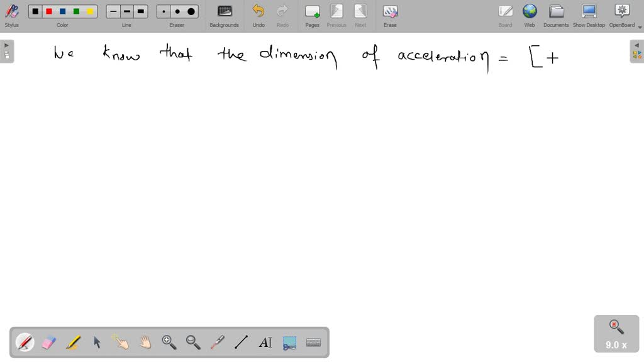The image size is (644, 362).
Task: Select the medium line thickness
Action: pyautogui.click(x=126, y=11)
